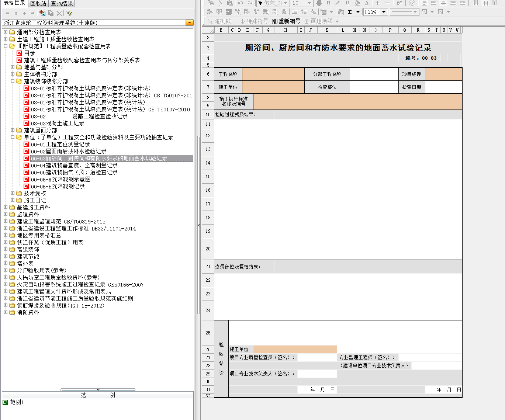Click the 特殊符号 button

254,21
